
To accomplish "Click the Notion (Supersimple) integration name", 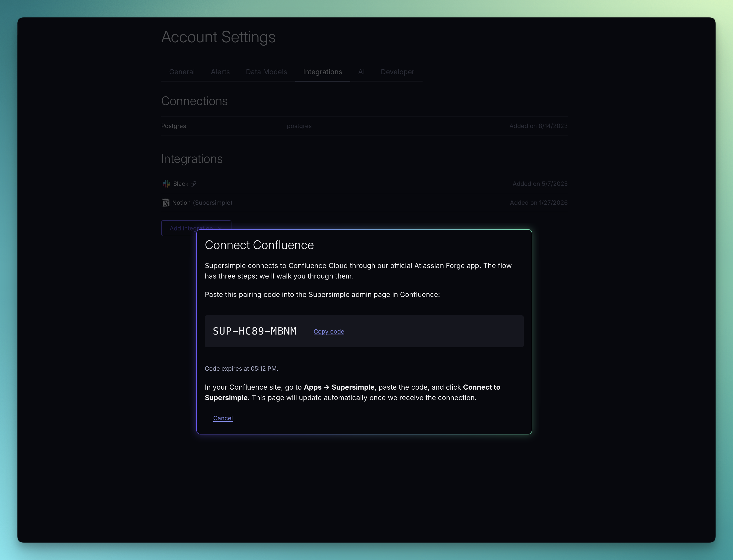I will pyautogui.click(x=202, y=203).
